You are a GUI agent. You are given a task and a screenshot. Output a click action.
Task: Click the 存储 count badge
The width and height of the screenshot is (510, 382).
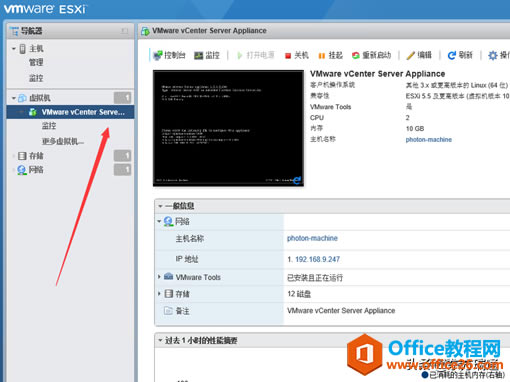pyautogui.click(x=122, y=156)
